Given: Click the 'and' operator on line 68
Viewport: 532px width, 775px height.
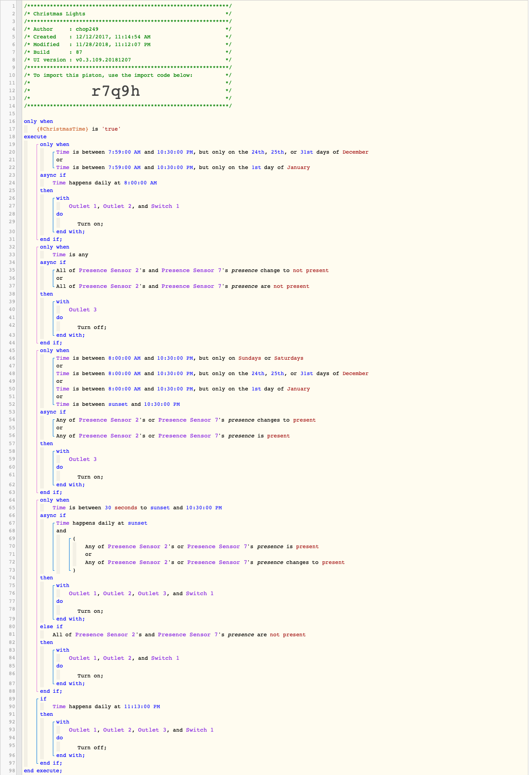Looking at the screenshot, I should pos(61,531).
